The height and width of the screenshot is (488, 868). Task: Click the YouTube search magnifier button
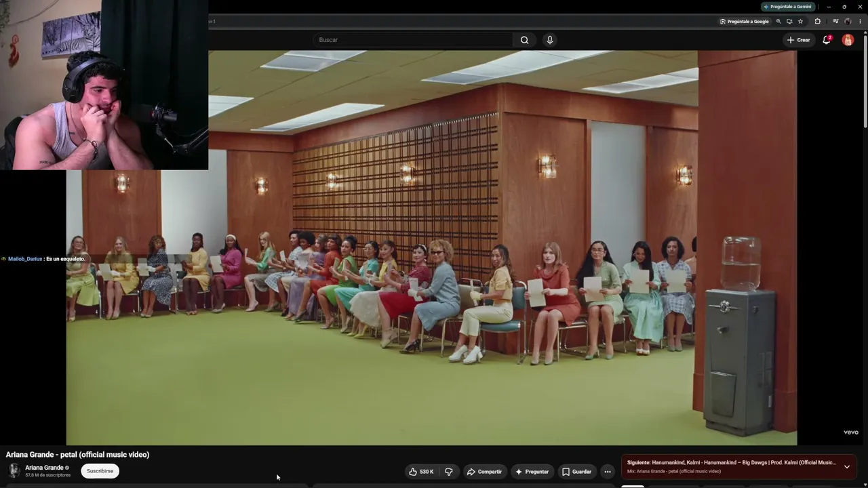coord(524,40)
